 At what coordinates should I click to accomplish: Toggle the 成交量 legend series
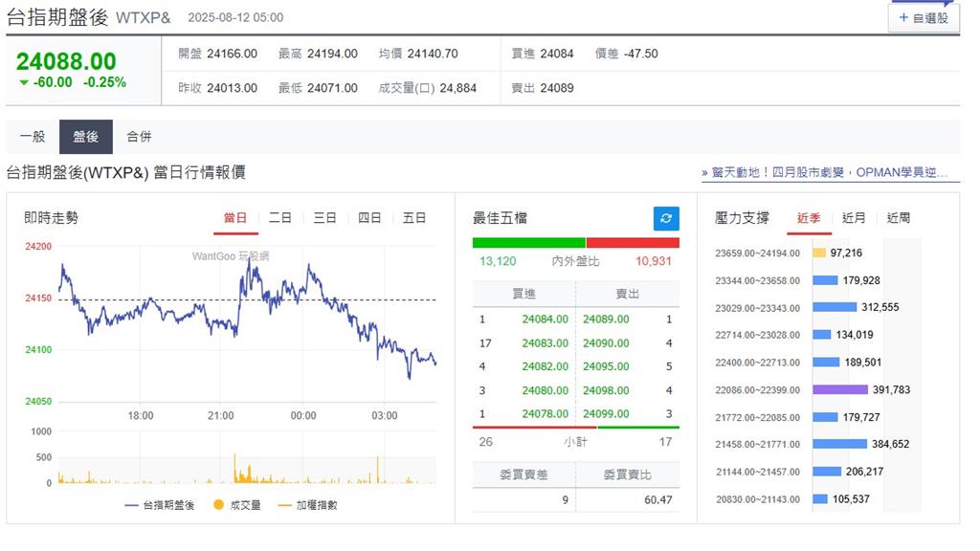pos(237,505)
